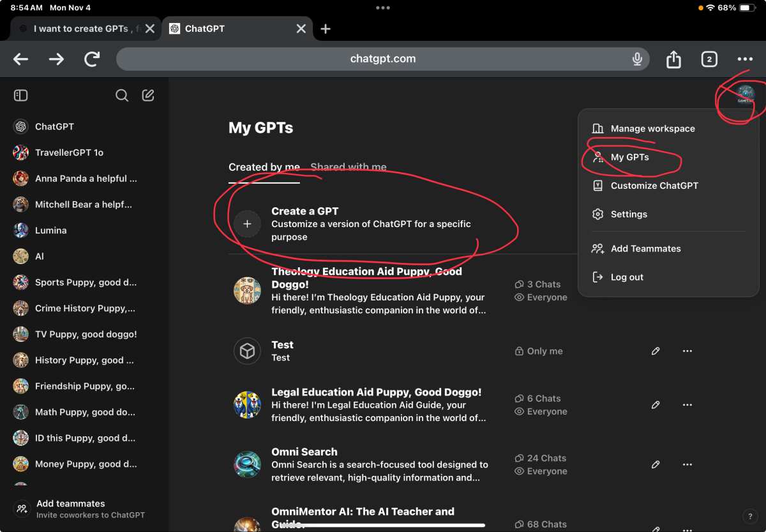The image size is (766, 532).
Task: Select Add Teammates in the profile menu
Action: point(668,249)
